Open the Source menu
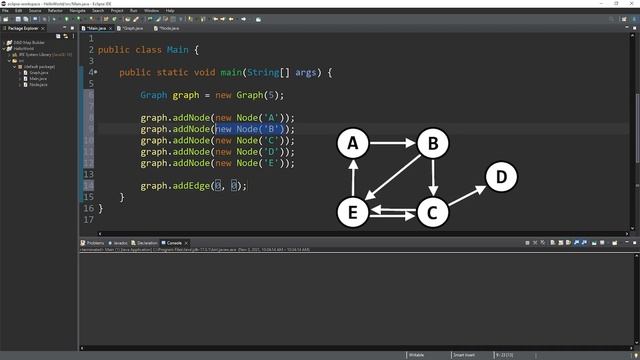 (x=35, y=11)
